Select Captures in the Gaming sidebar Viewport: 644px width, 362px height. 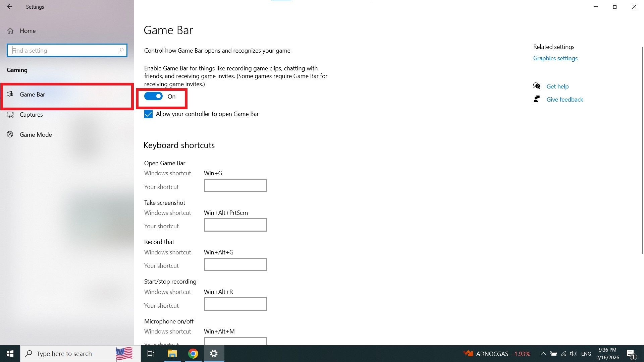31,114
